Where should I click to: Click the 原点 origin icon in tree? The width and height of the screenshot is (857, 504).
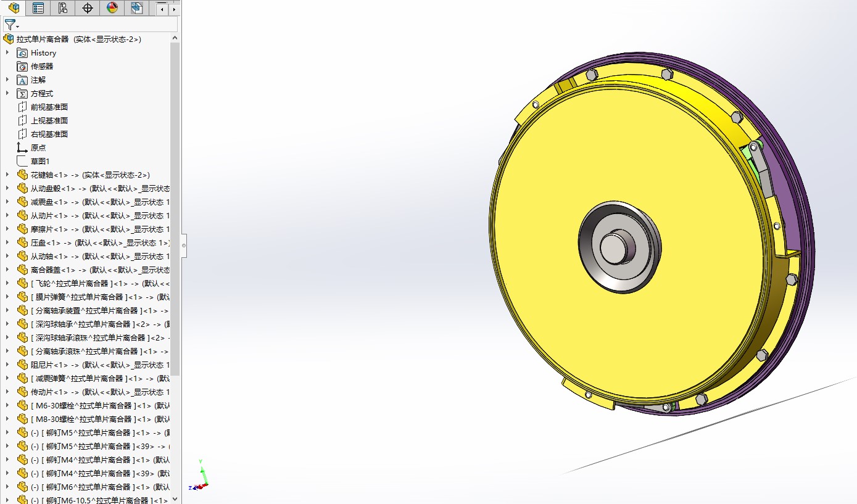(x=22, y=148)
